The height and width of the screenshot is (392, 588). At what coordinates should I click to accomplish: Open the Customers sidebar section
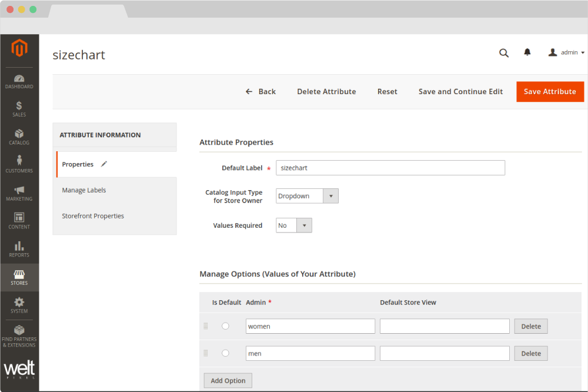tap(19, 165)
